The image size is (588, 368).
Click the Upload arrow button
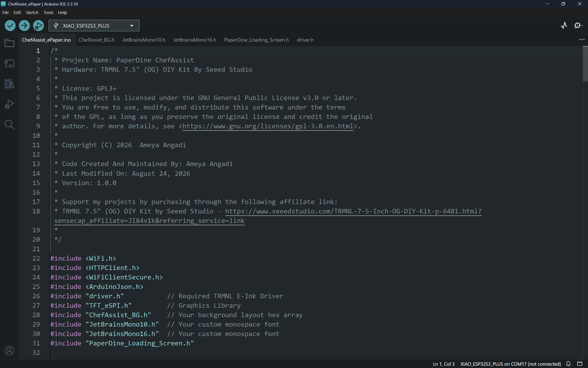pyautogui.click(x=24, y=26)
